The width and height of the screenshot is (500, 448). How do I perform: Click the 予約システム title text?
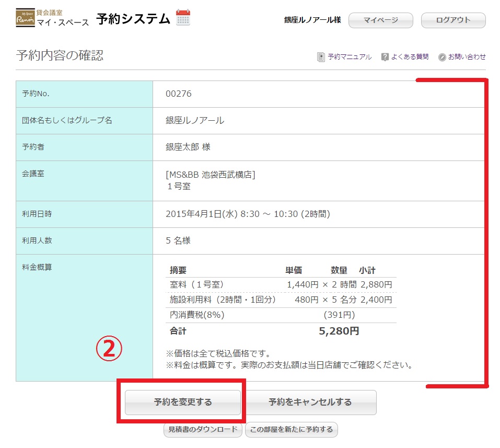click(133, 19)
